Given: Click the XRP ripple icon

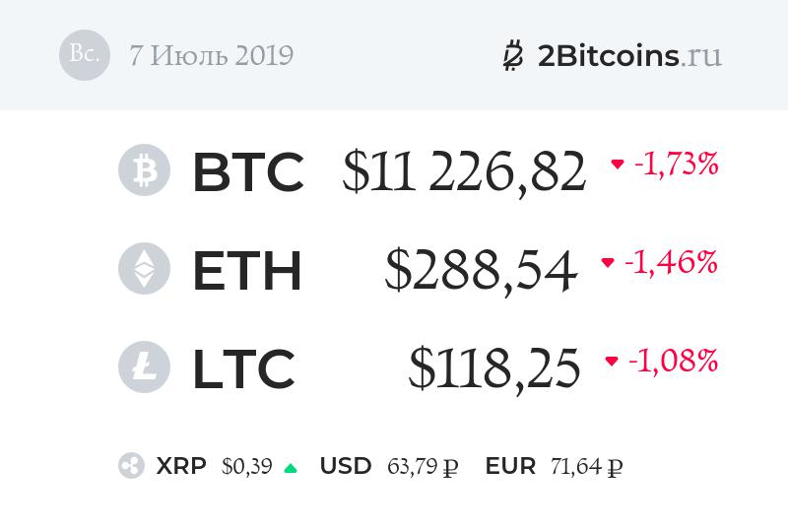Looking at the screenshot, I should pyautogui.click(x=131, y=466).
